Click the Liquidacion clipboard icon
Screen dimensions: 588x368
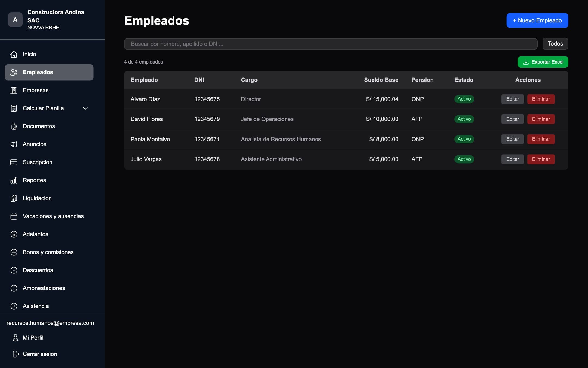pyautogui.click(x=14, y=198)
